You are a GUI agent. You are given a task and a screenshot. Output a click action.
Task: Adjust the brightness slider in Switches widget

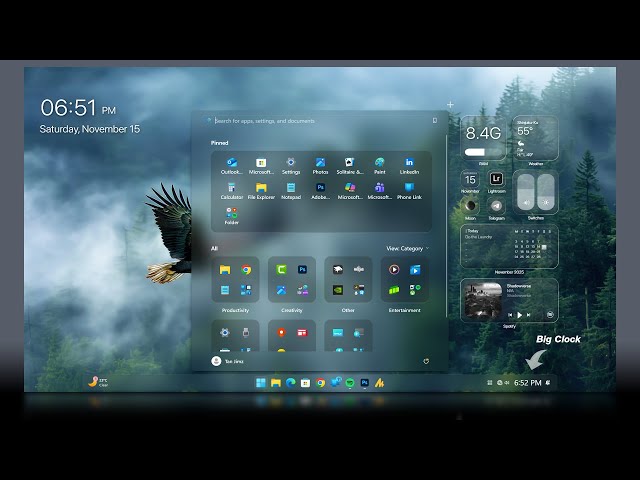click(546, 192)
